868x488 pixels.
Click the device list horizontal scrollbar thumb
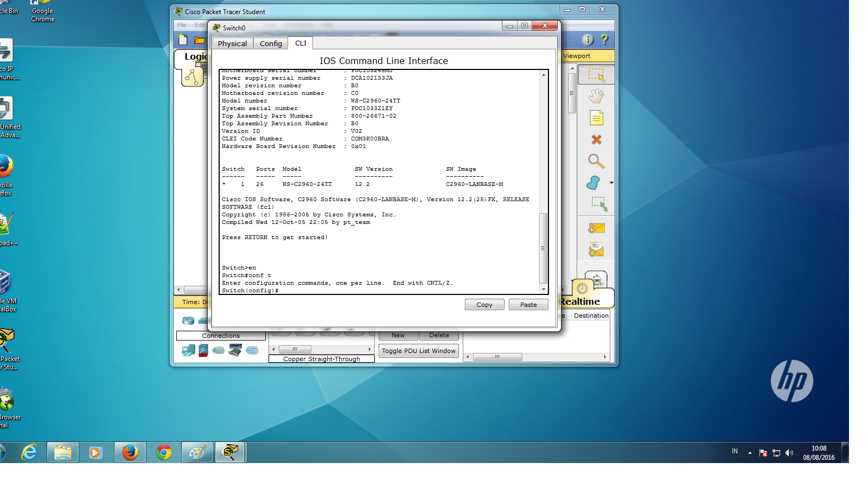pos(295,350)
